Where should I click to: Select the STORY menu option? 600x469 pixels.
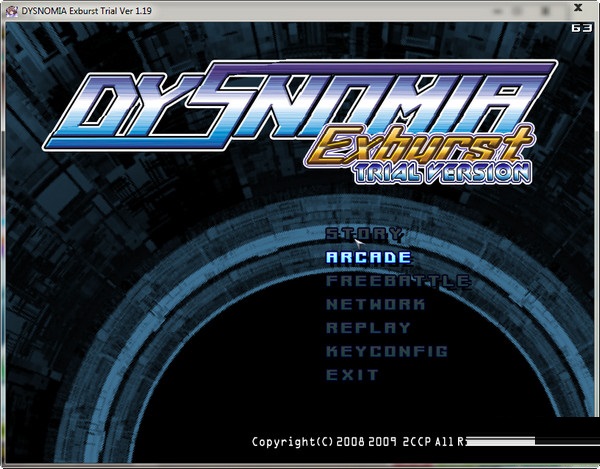[364, 234]
